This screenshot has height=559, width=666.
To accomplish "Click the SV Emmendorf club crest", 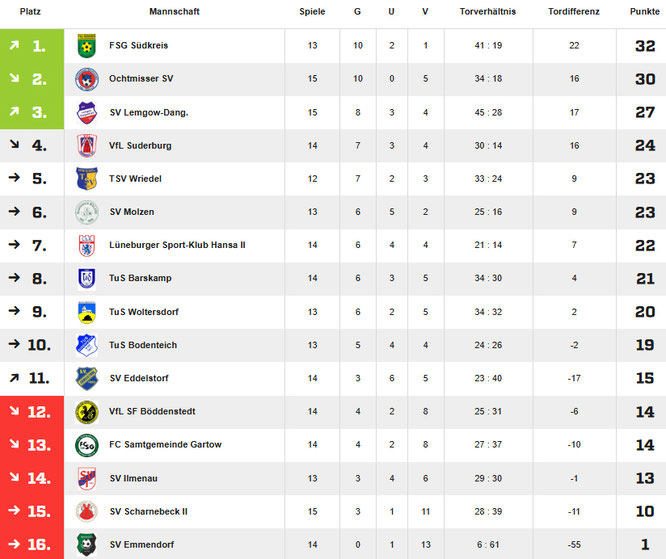I will 87,544.
